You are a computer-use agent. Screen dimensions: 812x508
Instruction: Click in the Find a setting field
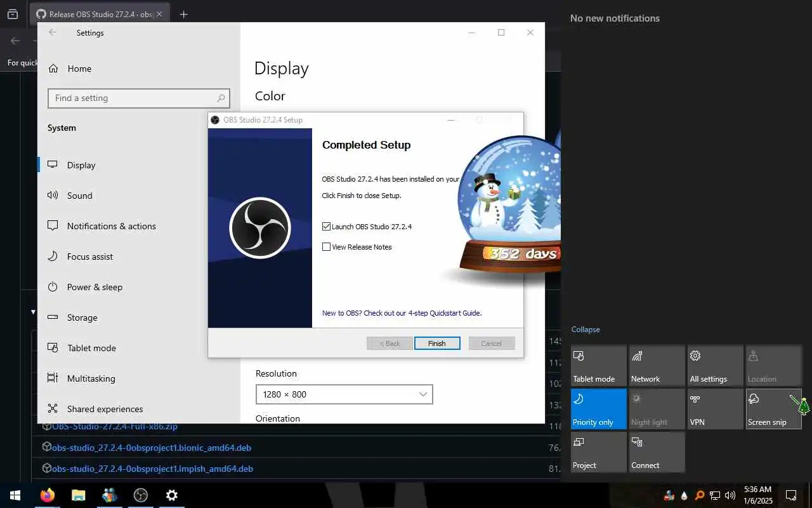coord(138,98)
